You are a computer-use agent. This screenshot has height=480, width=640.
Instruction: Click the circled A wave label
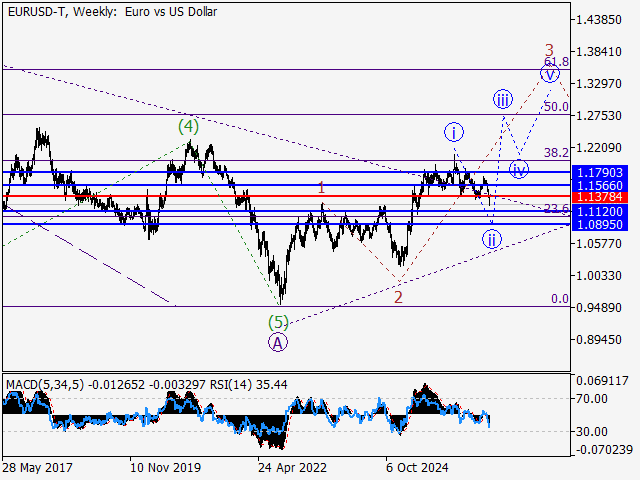pyautogui.click(x=278, y=343)
